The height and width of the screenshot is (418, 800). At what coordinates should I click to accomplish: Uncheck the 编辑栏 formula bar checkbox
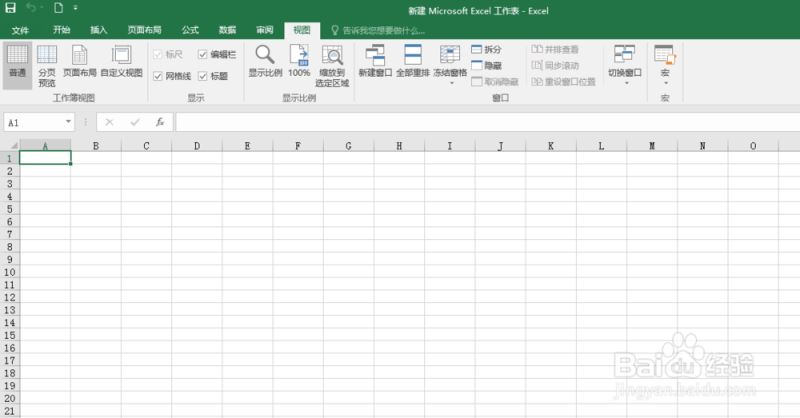coord(203,54)
